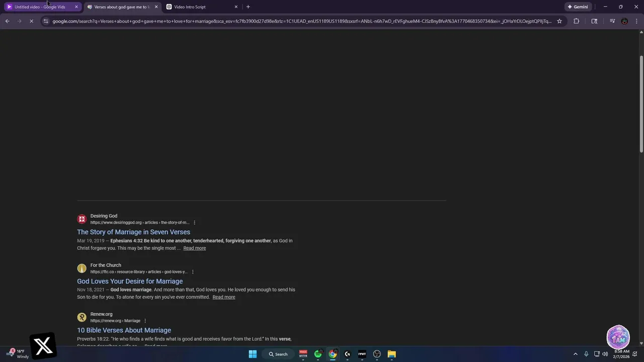This screenshot has width=644, height=362.
Task: Click the X logo overlay icon
Action: pos(43,346)
